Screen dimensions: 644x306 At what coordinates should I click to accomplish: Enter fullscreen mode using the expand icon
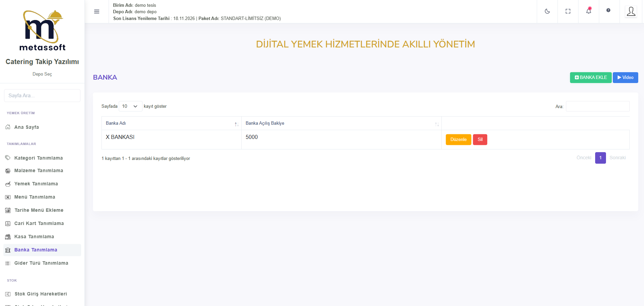tap(568, 11)
